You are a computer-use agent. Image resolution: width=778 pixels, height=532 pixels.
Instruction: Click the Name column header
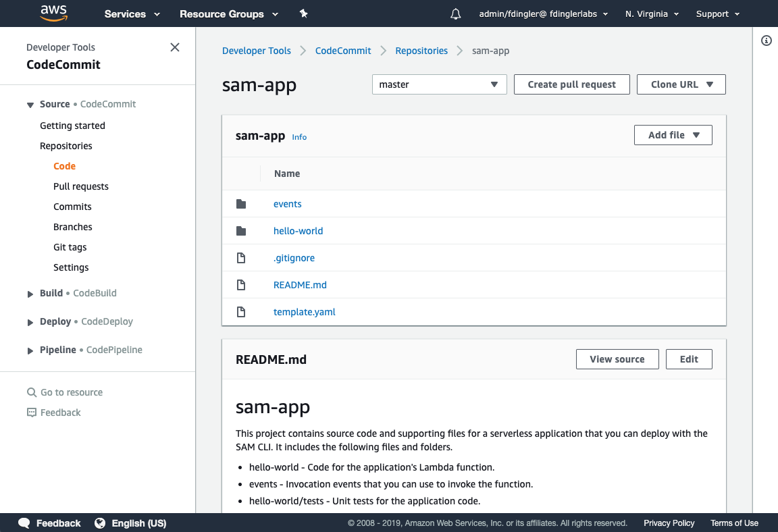(x=287, y=174)
